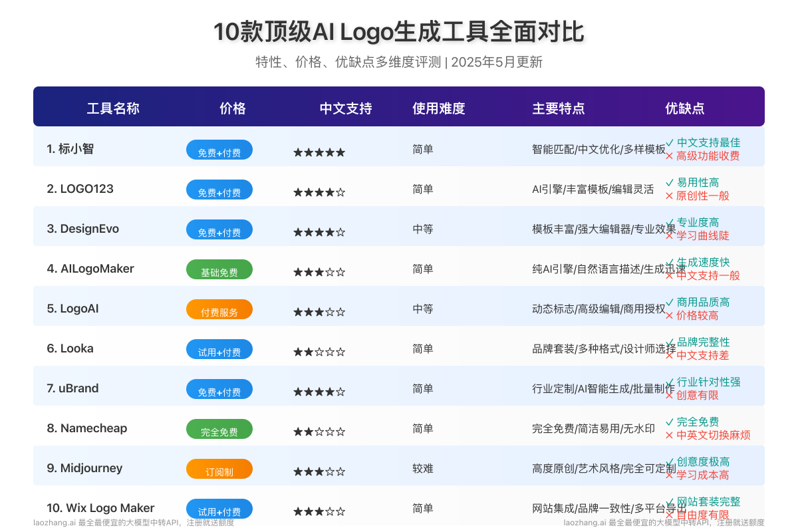The width and height of the screenshot is (798, 532).
Task: Click the 免费+付费 badge for 标小智
Action: click(x=219, y=150)
